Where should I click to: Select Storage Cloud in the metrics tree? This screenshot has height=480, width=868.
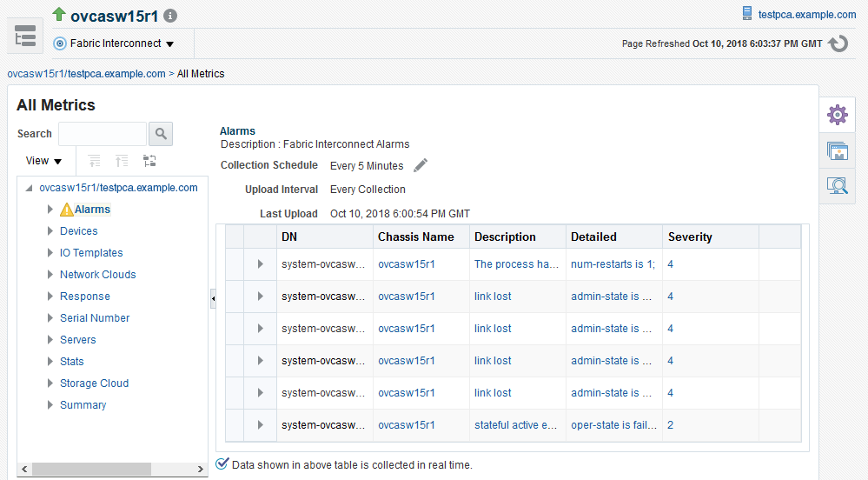[94, 383]
